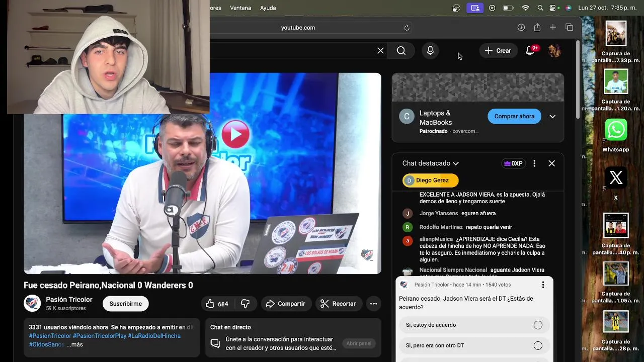The image size is (644, 362).
Task: Select poll option 'Si, estoy de acuerdo'
Action: tap(474, 325)
